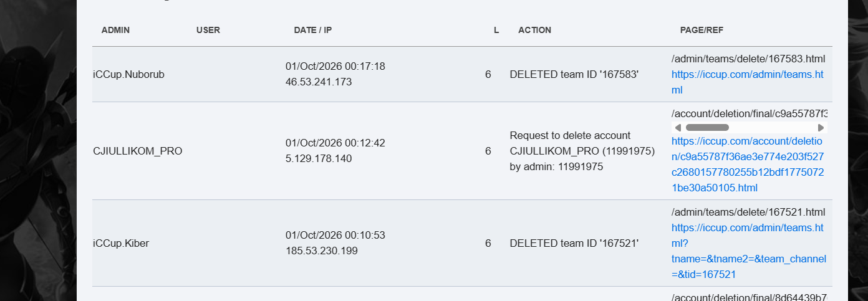Click the action text DELETED team ID '167583'
Screen dimensions: 868x301
coord(574,74)
